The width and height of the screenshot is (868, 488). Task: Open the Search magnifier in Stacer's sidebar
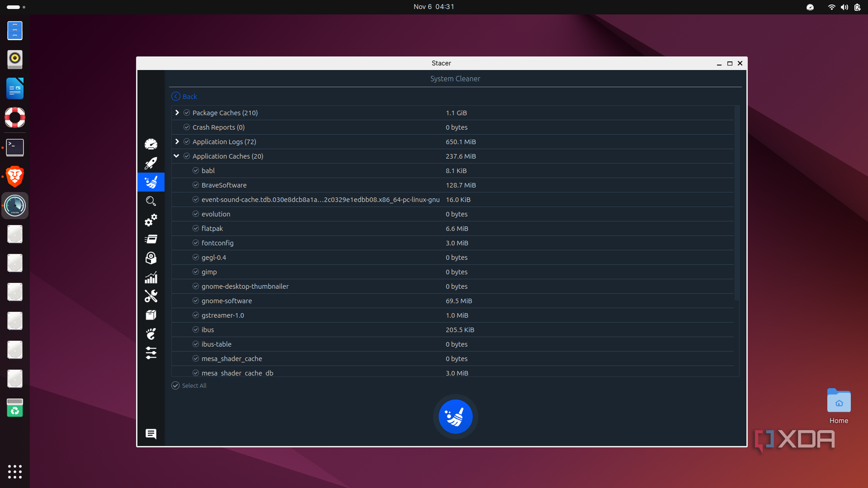pyautogui.click(x=151, y=201)
